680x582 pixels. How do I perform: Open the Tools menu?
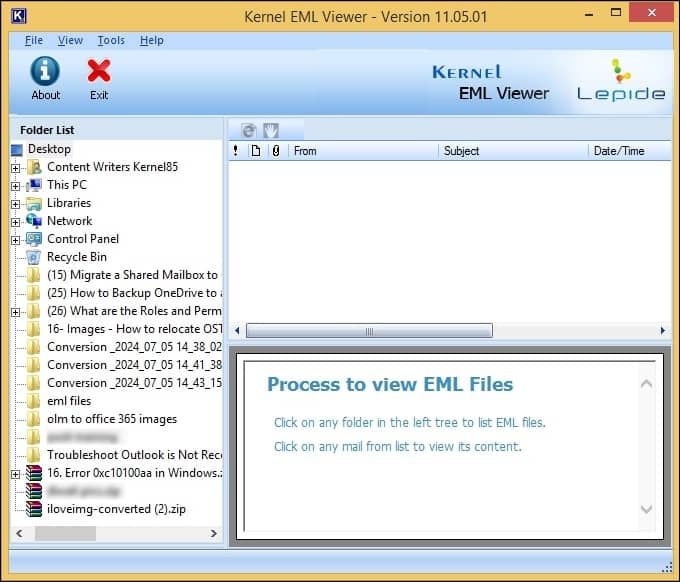click(111, 40)
